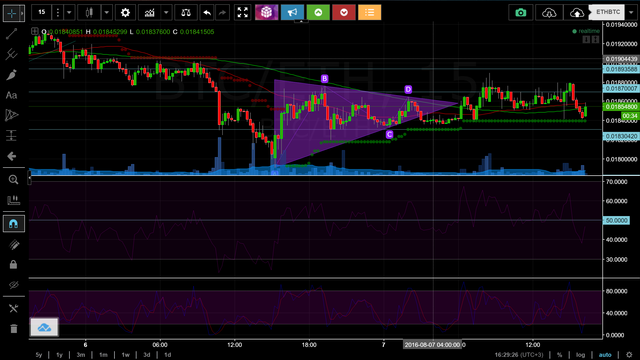Viewport: 640px width, 360px height.
Task: Select the trend line drawing tool
Action: 11,33
